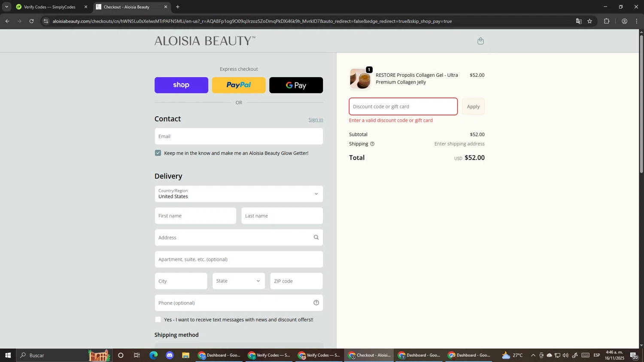Click the Apartment, suite field

pyautogui.click(x=239, y=259)
